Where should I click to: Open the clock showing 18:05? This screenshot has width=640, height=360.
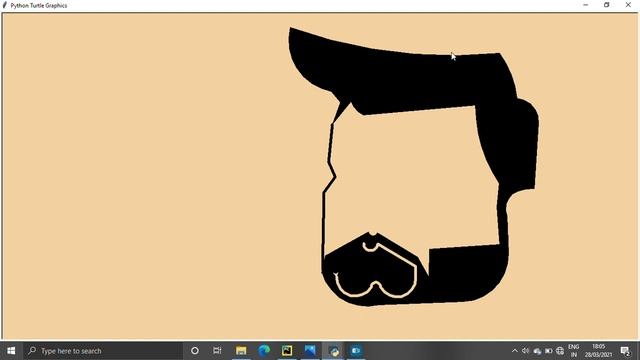598,351
